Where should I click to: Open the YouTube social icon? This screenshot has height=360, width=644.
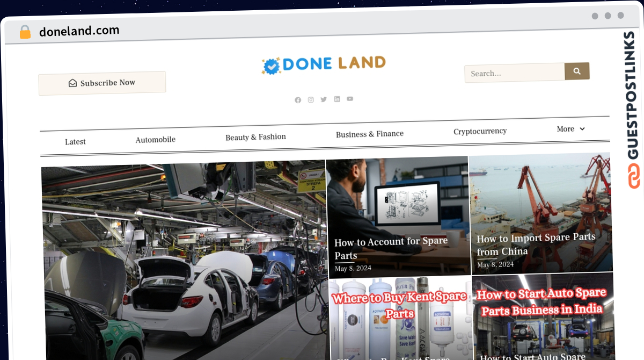pyautogui.click(x=350, y=98)
